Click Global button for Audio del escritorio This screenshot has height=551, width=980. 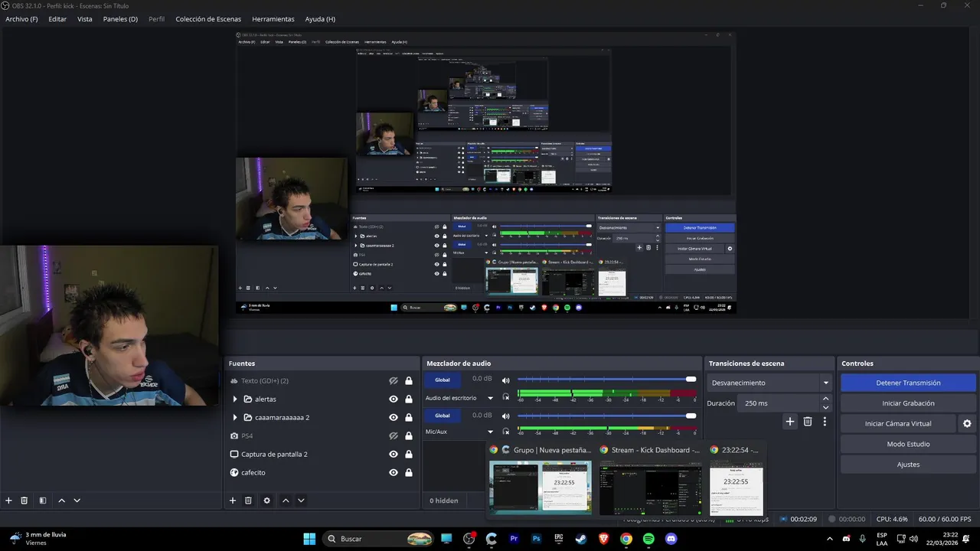pyautogui.click(x=443, y=380)
